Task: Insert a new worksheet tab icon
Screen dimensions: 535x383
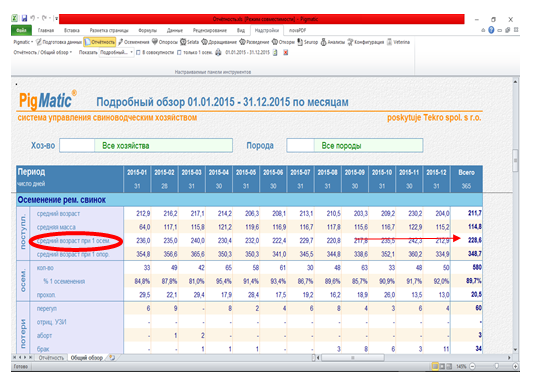Action: 112,357
